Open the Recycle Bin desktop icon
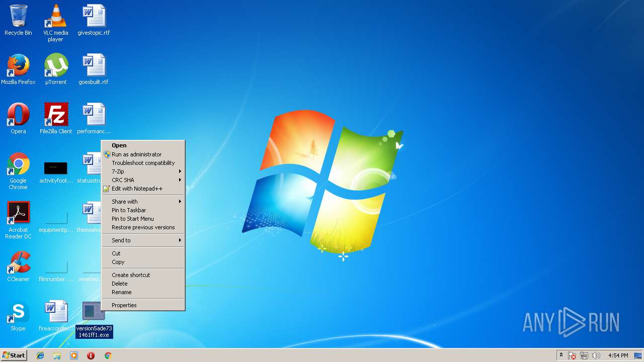644x362 pixels. coord(18,20)
